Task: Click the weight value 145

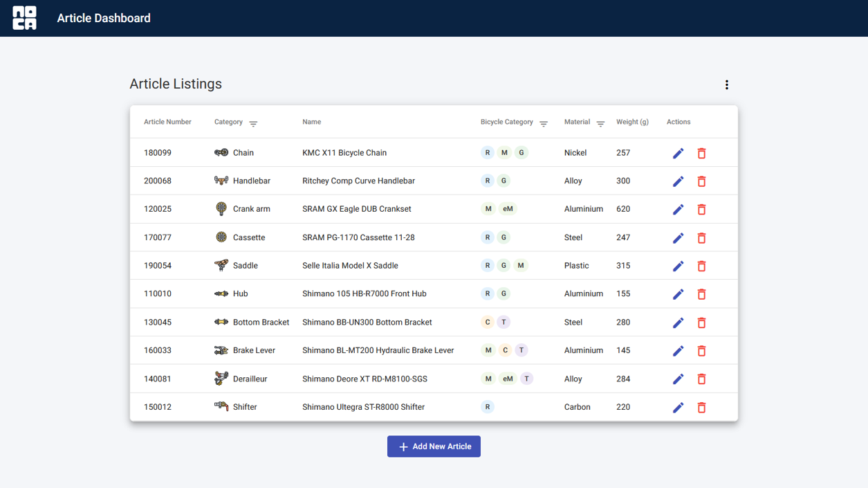Action: pos(623,350)
